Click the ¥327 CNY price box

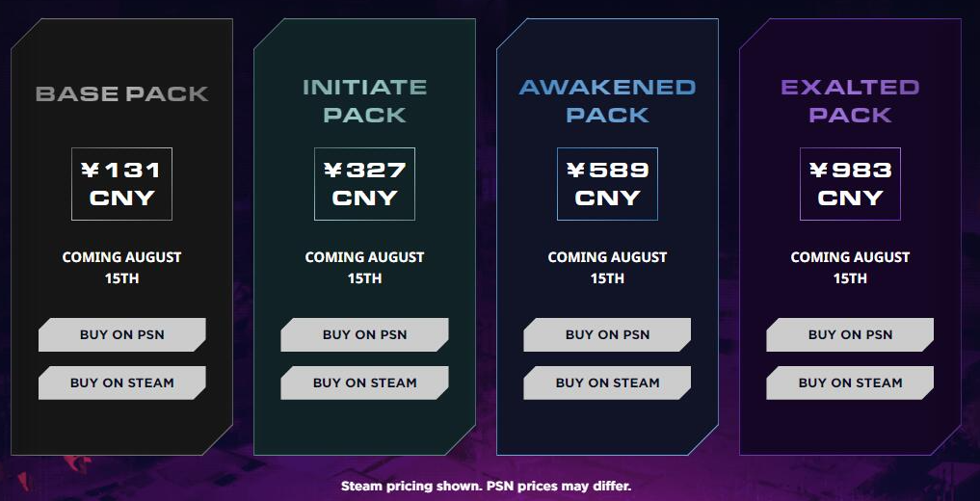coord(364,184)
